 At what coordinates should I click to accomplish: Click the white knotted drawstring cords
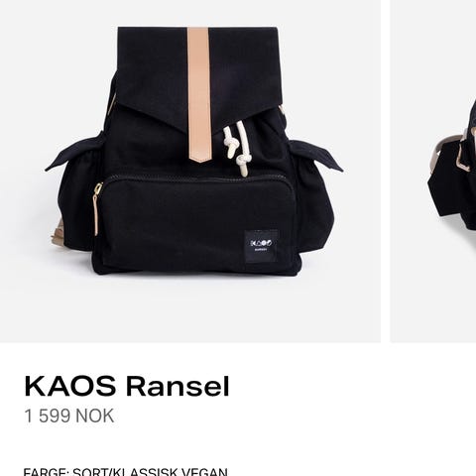pos(237,148)
